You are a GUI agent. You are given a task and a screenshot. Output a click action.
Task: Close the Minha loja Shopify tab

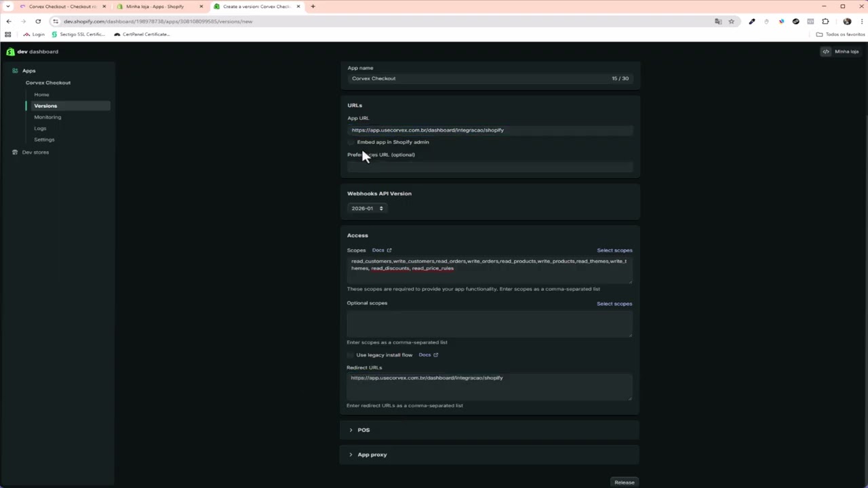[201, 6]
